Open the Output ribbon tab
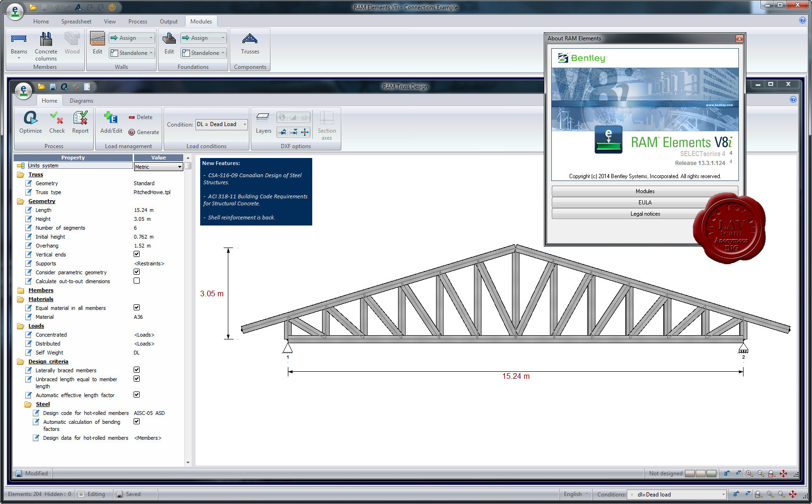 coord(169,22)
